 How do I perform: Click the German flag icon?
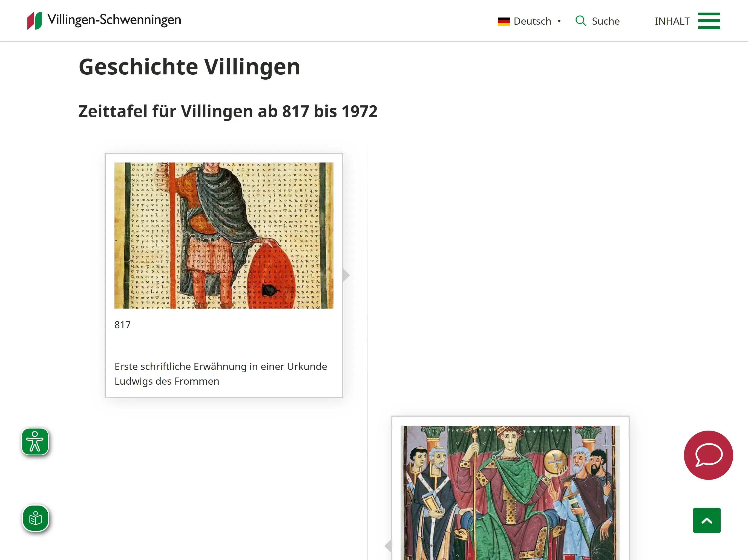(x=504, y=21)
